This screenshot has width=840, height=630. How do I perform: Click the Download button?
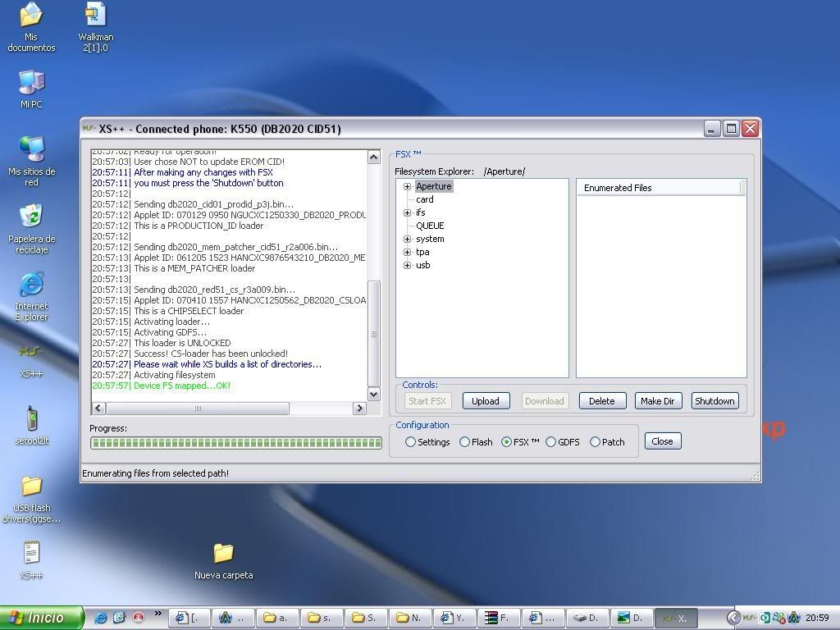click(x=545, y=401)
